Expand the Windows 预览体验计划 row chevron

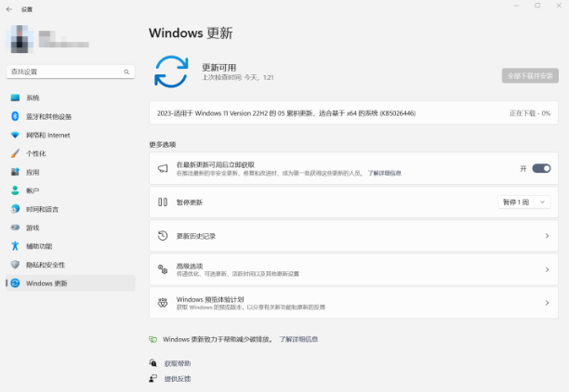point(547,303)
